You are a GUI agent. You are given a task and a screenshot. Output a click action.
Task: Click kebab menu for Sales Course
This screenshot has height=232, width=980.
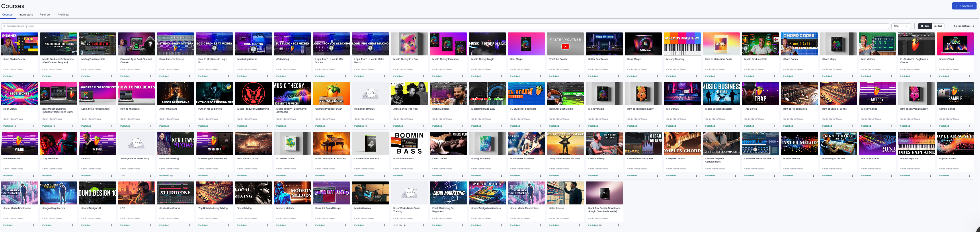pos(579,225)
